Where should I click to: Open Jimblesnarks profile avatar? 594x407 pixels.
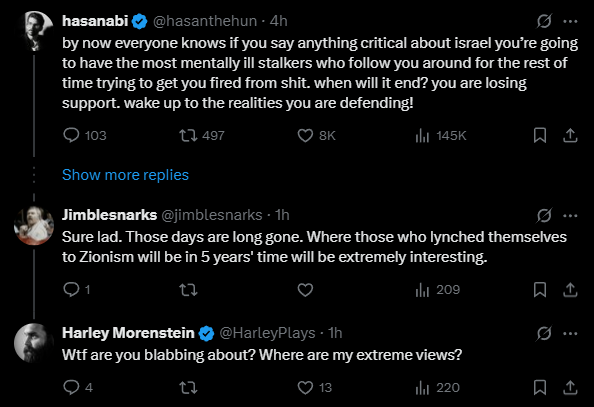pos(34,225)
